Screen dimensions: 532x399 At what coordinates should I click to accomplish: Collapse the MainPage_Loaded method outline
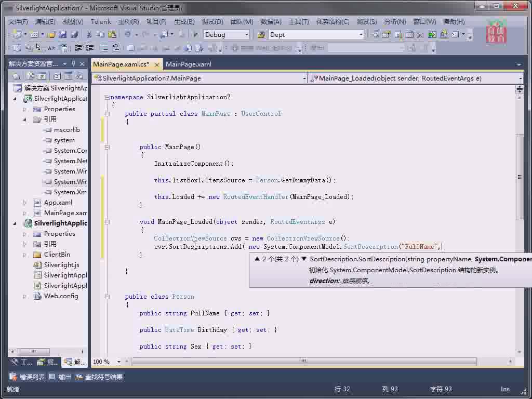[107, 222]
